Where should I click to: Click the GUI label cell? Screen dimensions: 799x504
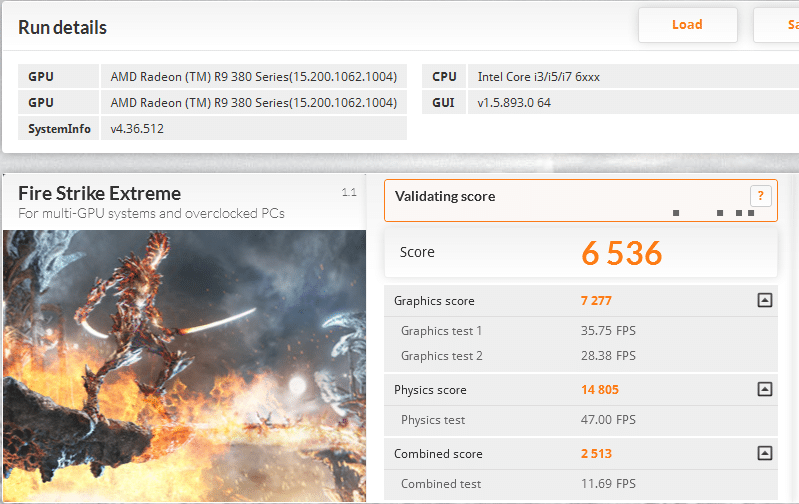tap(444, 102)
